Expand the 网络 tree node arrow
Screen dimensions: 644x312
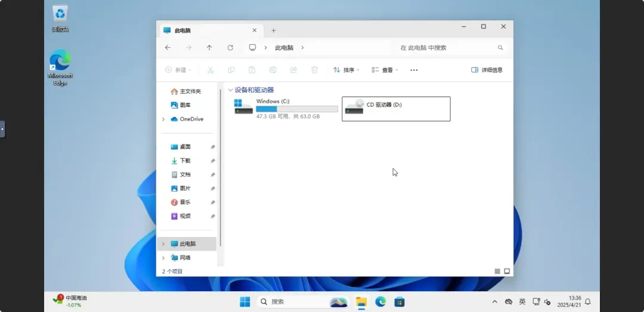163,258
